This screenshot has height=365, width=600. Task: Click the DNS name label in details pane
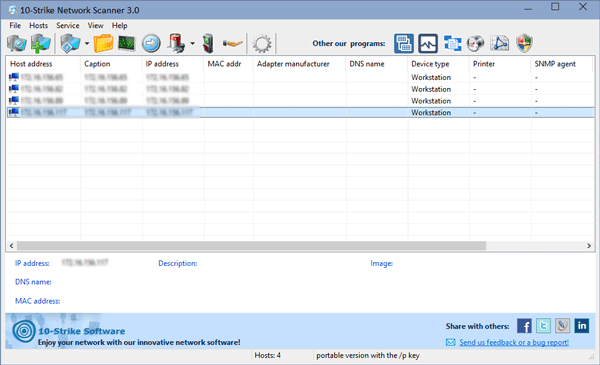point(33,282)
